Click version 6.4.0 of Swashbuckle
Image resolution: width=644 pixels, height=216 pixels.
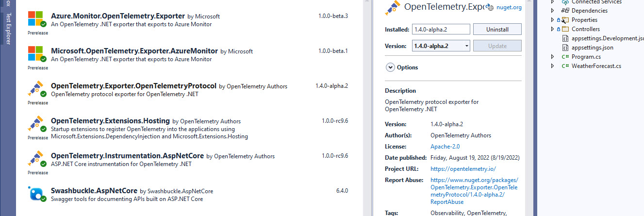(x=342, y=191)
